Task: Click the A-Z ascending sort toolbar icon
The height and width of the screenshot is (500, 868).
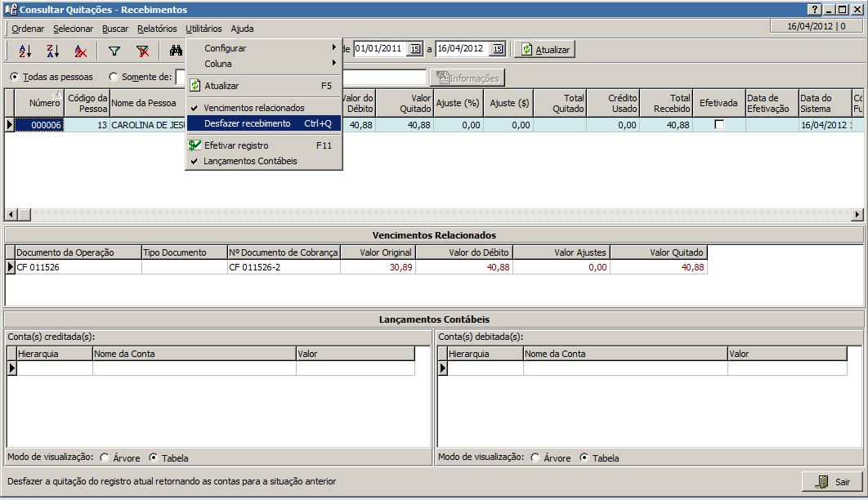Action: [25, 51]
